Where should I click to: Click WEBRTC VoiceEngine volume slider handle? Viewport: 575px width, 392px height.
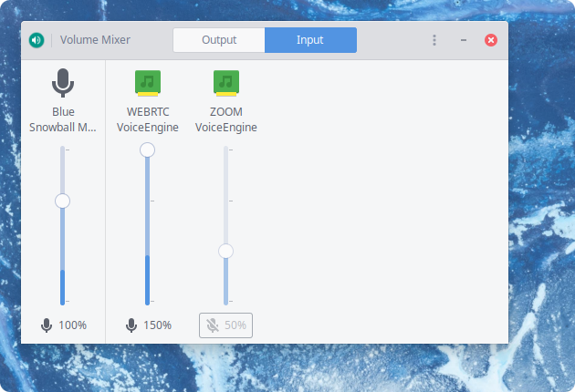pos(148,150)
